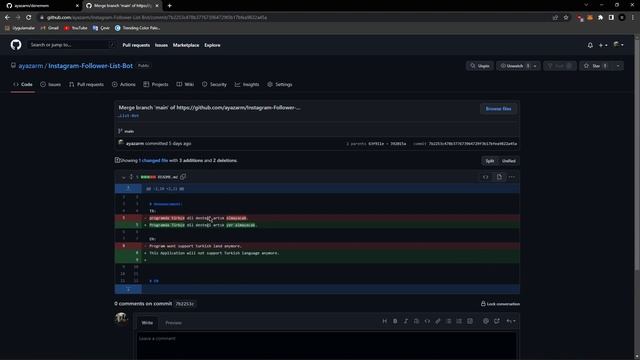Expand hidden lines above the diff hunk
640x360 pixels.
(x=128, y=189)
